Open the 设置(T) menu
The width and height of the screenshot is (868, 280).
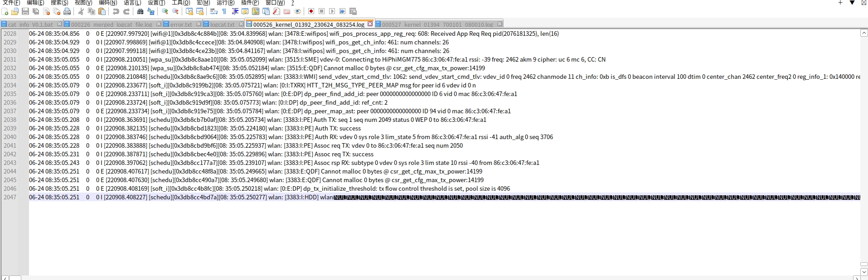pos(156,3)
